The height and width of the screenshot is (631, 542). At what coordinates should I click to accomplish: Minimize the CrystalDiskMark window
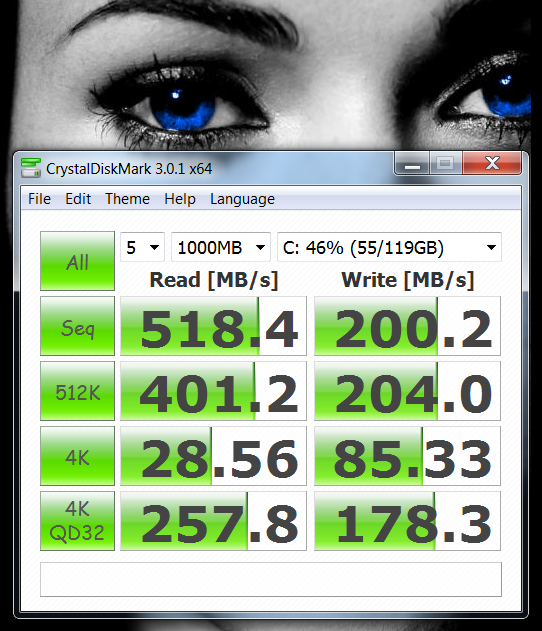(412, 163)
